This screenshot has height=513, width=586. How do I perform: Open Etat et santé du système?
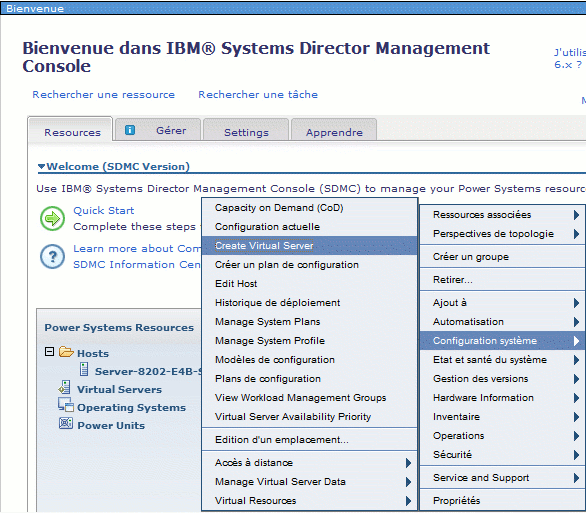tap(502, 360)
